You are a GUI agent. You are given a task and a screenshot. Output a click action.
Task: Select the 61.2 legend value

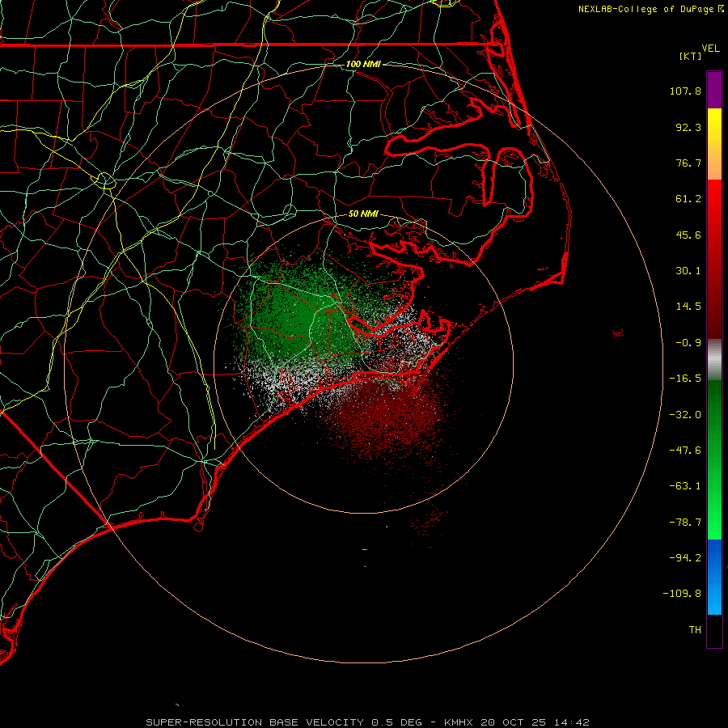(x=688, y=199)
